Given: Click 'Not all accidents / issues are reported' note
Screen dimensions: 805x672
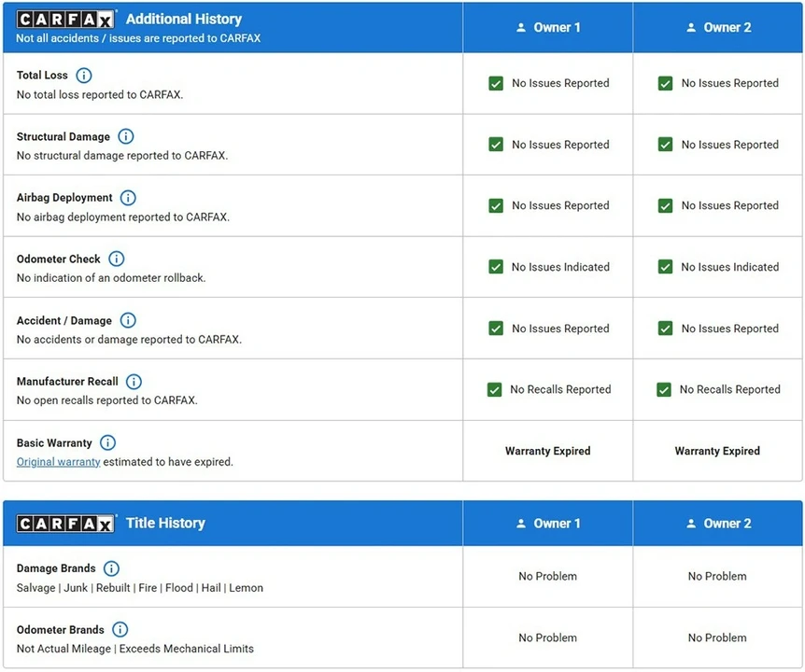Looking at the screenshot, I should [138, 38].
